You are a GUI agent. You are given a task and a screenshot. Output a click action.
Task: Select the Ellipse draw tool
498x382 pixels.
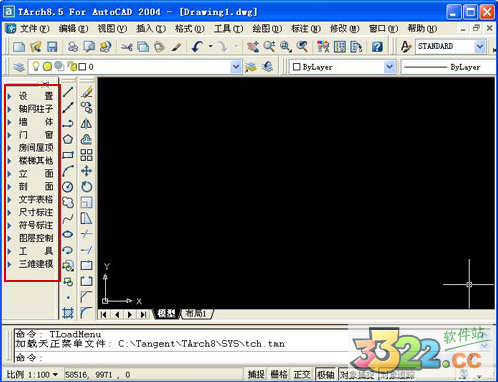(68, 234)
